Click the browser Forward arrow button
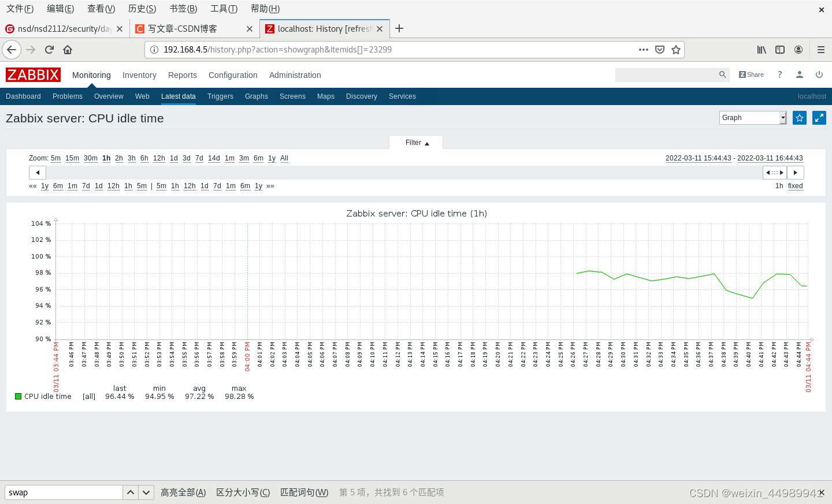Screen dimensions: 832x504 pyautogui.click(x=31, y=50)
